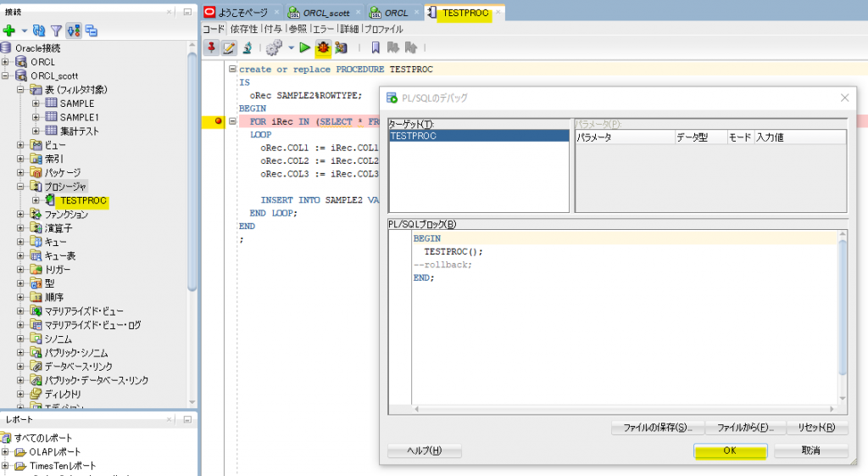Click the pencil edit mode icon

[x=229, y=48]
